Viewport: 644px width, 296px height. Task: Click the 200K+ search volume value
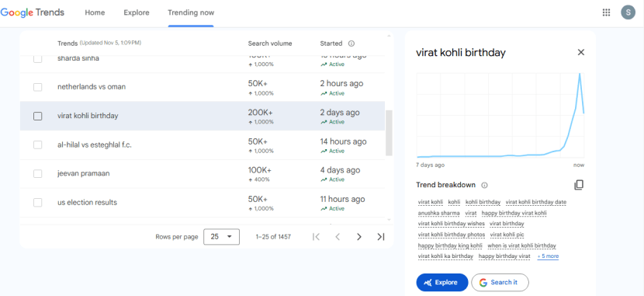tap(261, 113)
